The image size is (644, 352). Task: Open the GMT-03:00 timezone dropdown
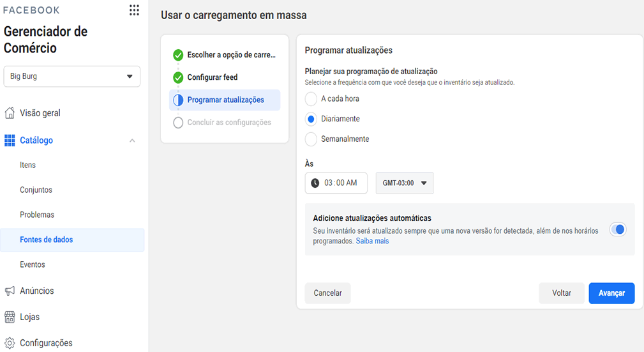[x=405, y=183]
